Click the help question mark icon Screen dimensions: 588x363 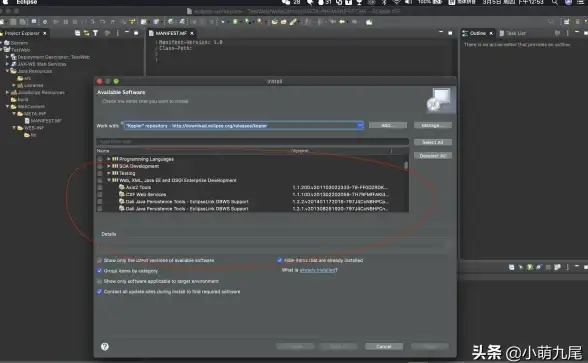[105, 346]
